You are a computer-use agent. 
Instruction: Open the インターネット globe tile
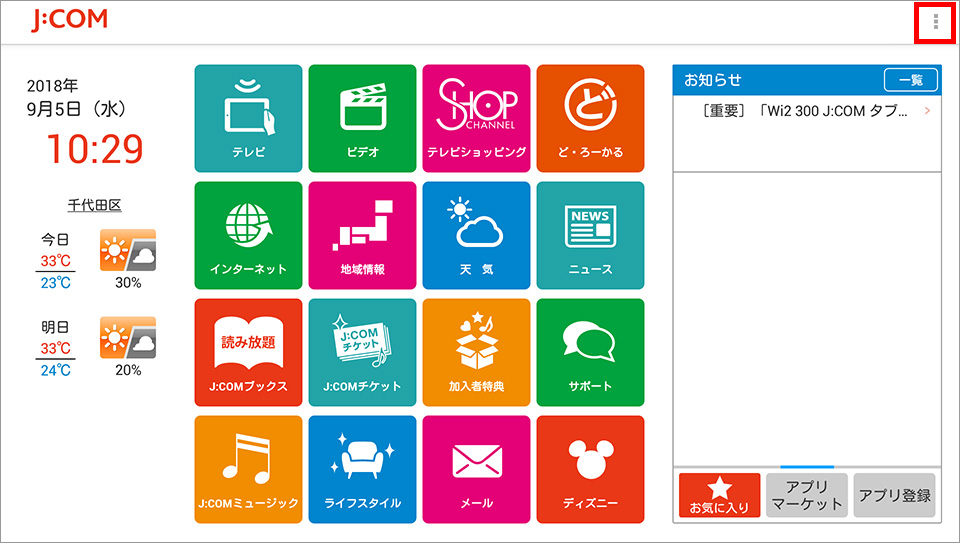pyautogui.click(x=248, y=235)
